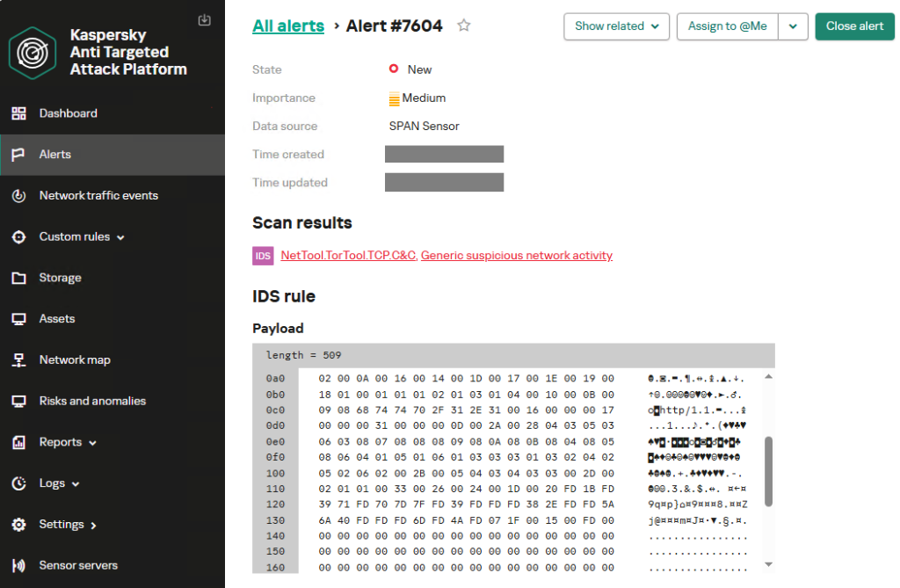The width and height of the screenshot is (900, 588).
Task: Click the 'http/1.1' ASCII payload text
Action: click(684, 410)
